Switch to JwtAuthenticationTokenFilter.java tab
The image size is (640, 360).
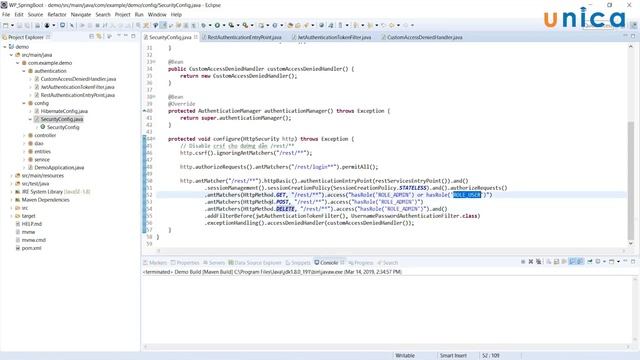point(331,37)
